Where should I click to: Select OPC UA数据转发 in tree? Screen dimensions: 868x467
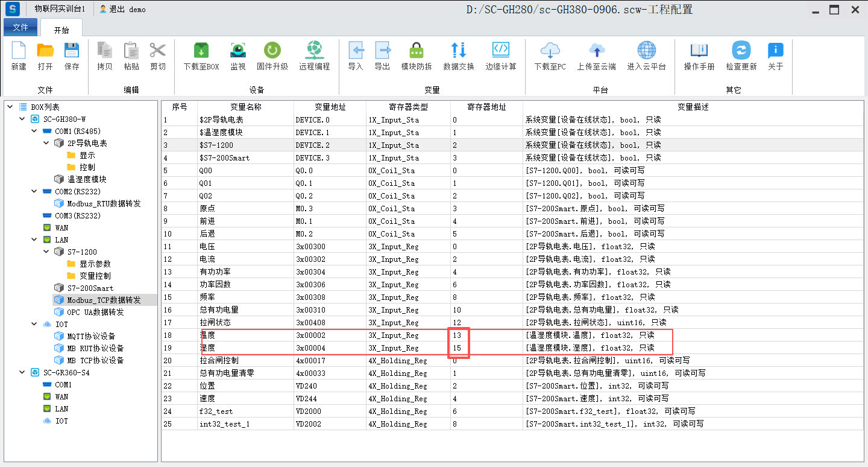(95, 312)
